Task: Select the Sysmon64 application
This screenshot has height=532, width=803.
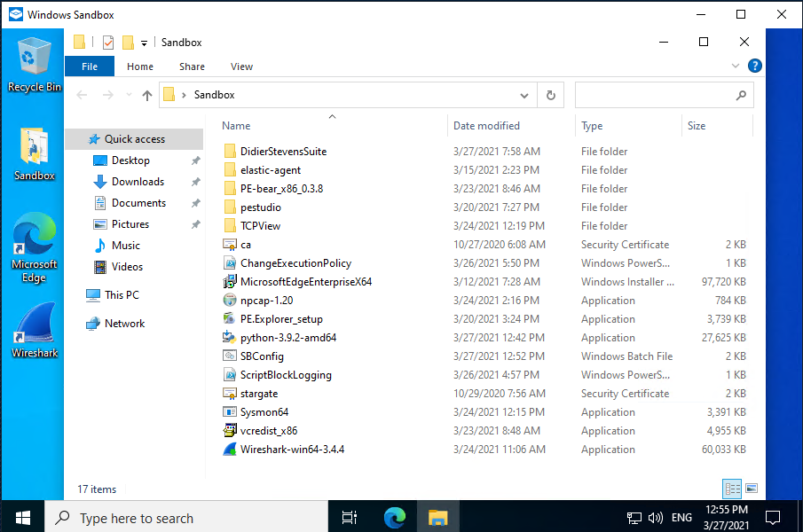Action: point(264,412)
